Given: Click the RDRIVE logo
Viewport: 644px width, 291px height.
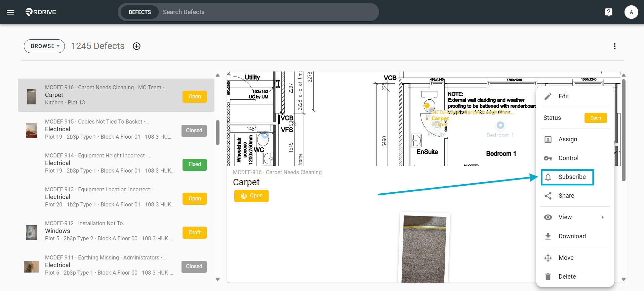Looking at the screenshot, I should tap(41, 12).
